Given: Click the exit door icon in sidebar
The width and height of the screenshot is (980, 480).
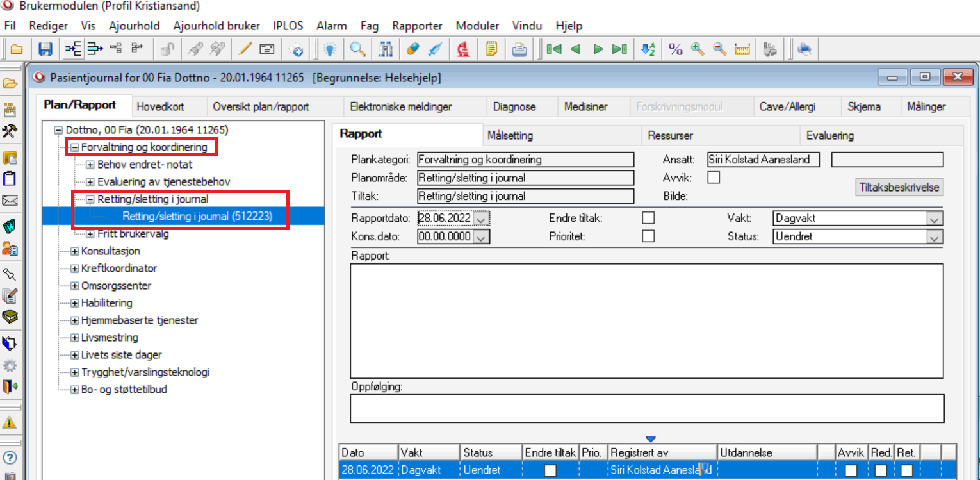Looking at the screenshot, I should 10,386.
